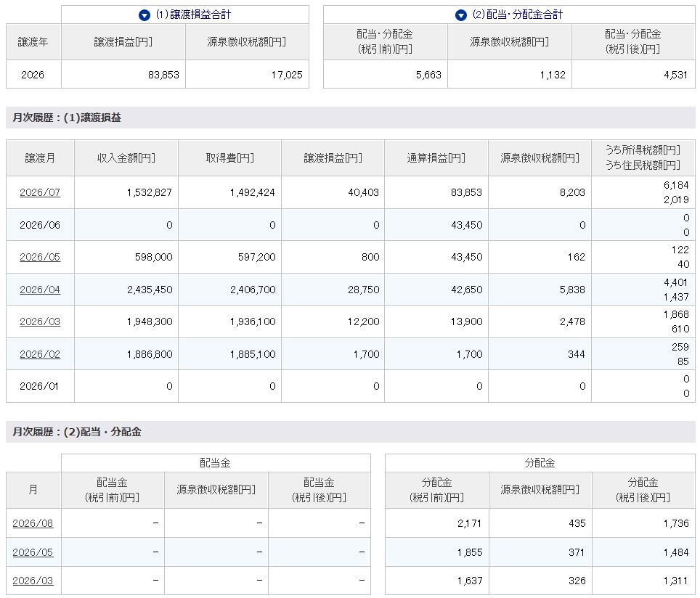Select the summary year cell 2026

[x=33, y=75]
